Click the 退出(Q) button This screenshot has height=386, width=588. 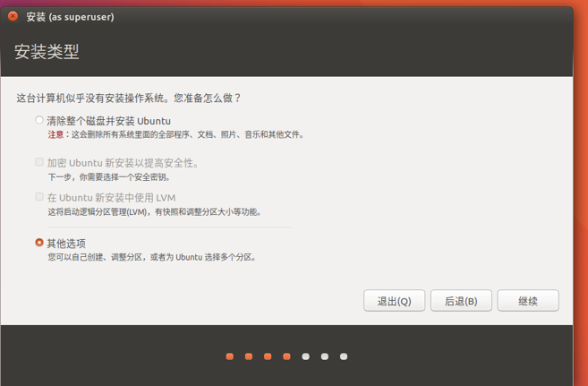[x=394, y=301]
